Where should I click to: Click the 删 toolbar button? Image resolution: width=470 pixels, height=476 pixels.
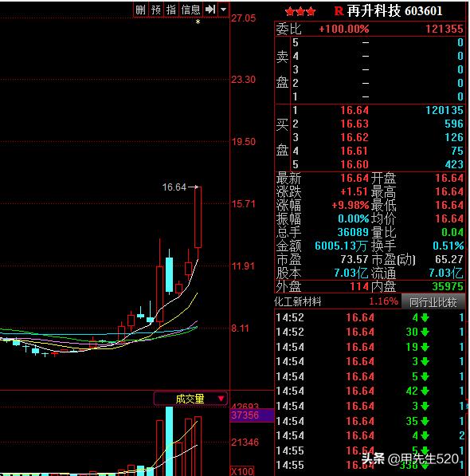pyautogui.click(x=141, y=10)
